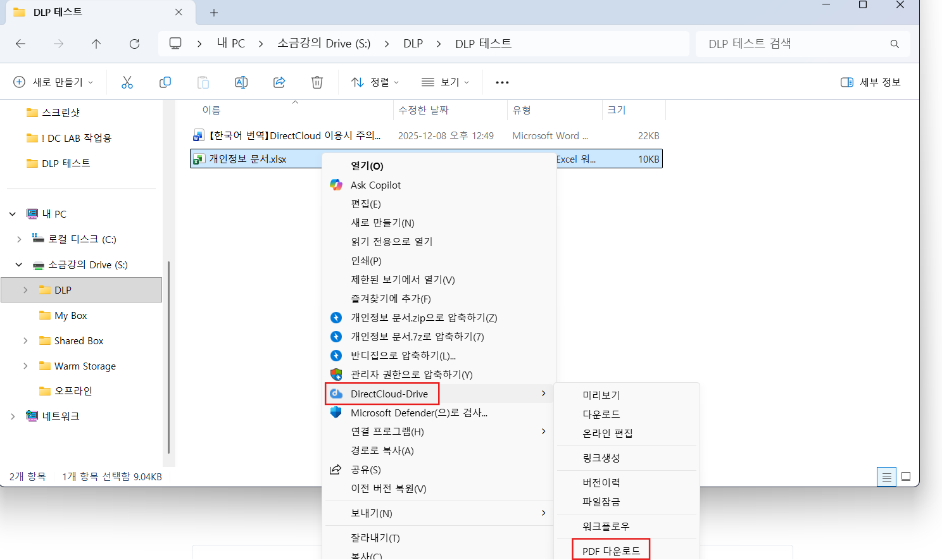942x560 pixels.
Task: Select PDF 다운로드 in the submenu
Action: [611, 551]
